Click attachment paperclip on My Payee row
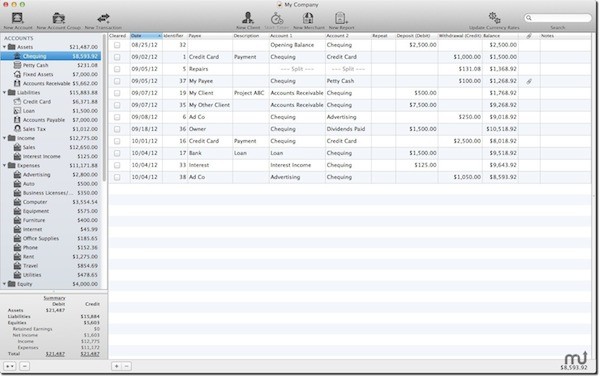This screenshot has height=377, width=600. click(529, 81)
